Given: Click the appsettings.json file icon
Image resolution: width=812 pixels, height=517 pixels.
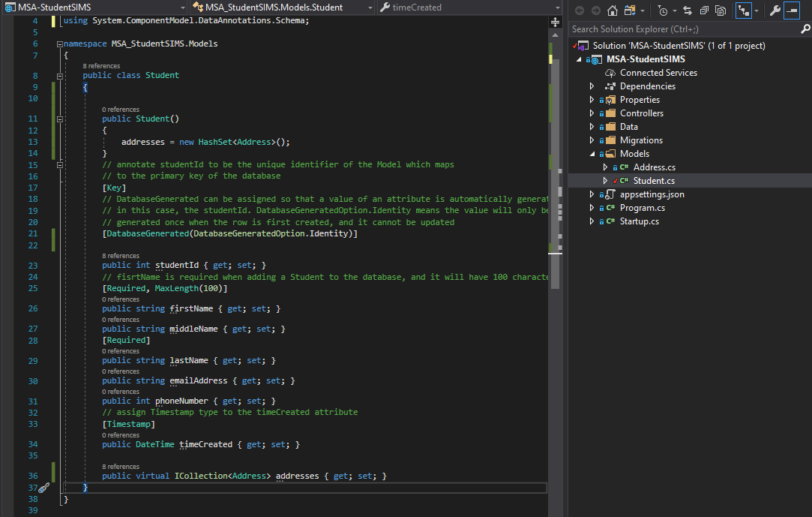Looking at the screenshot, I should 610,194.
